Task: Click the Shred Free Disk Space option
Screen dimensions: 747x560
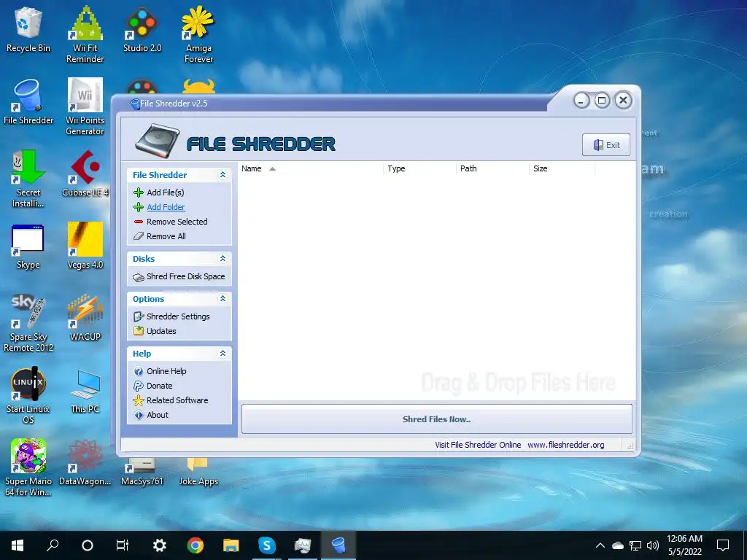Action: click(x=186, y=276)
